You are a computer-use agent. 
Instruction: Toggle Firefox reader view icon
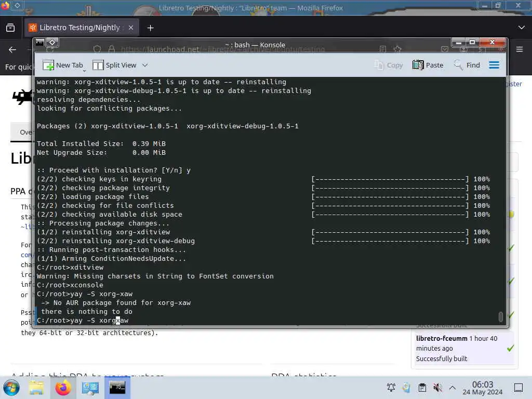[383, 49]
